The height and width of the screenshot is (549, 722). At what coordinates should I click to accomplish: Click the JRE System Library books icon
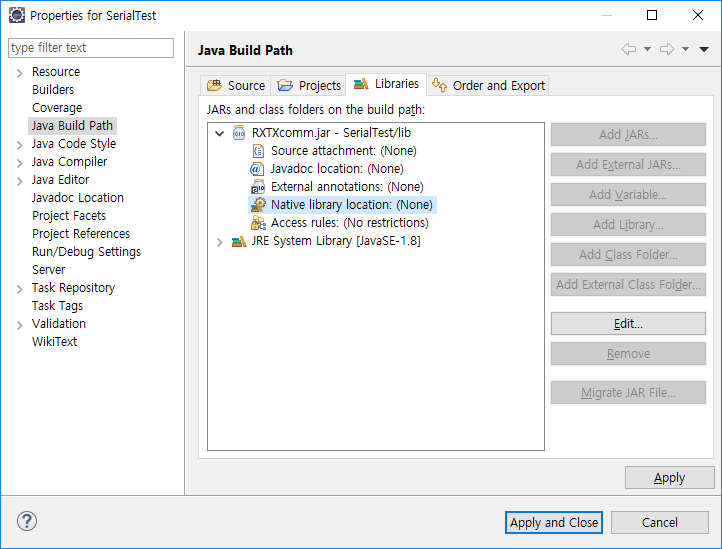point(239,241)
